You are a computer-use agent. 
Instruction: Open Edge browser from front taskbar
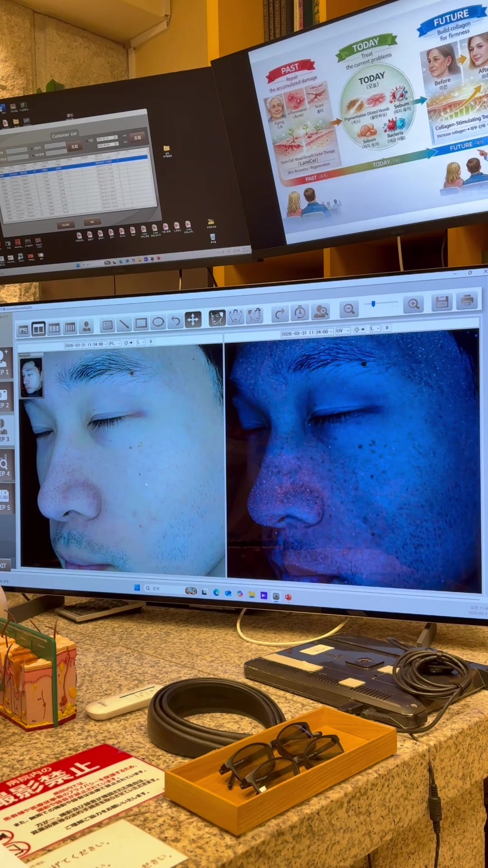tap(216, 592)
